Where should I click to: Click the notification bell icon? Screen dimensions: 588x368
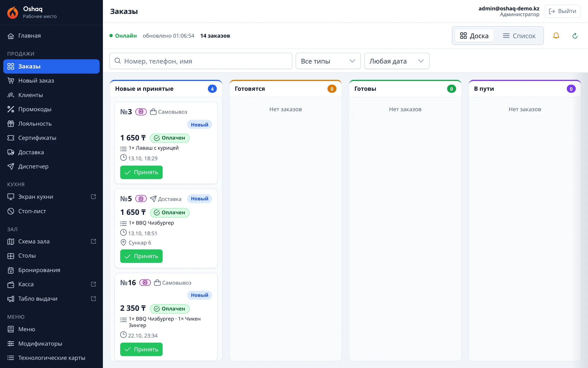(x=556, y=36)
